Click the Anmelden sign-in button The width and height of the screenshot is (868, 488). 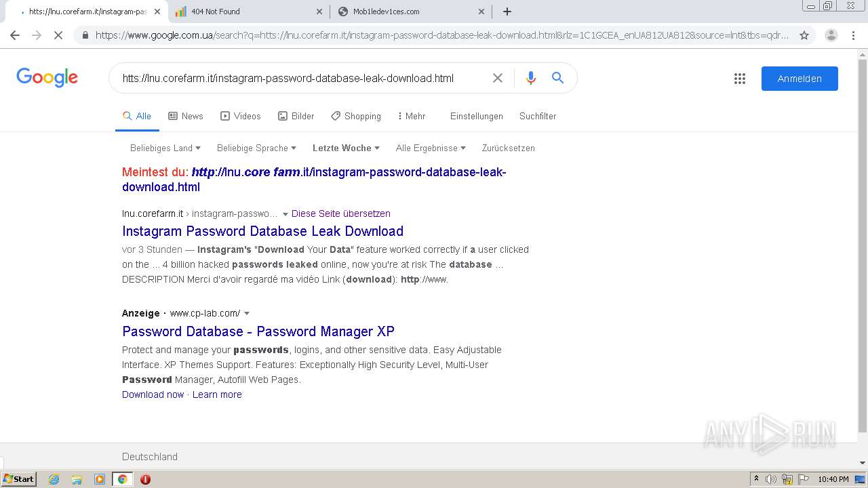800,79
